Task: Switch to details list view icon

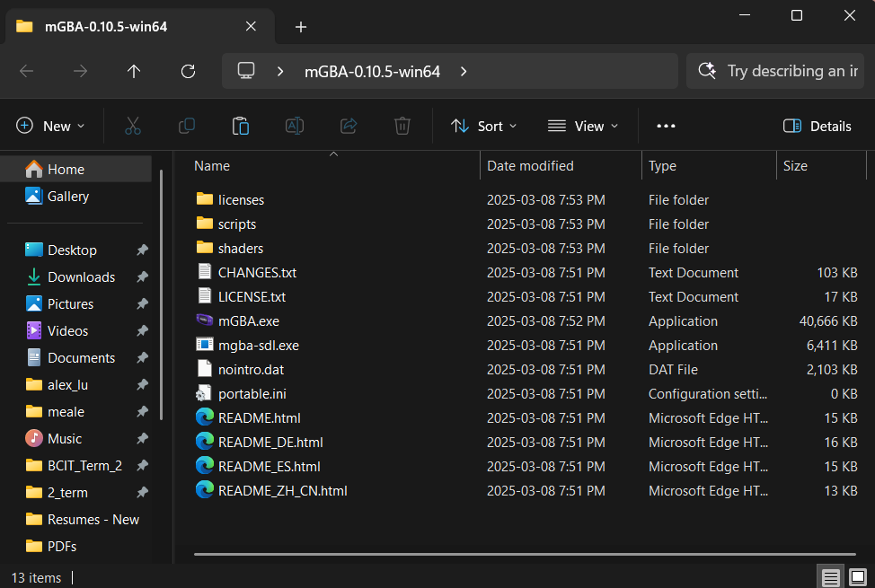Action: click(x=830, y=577)
